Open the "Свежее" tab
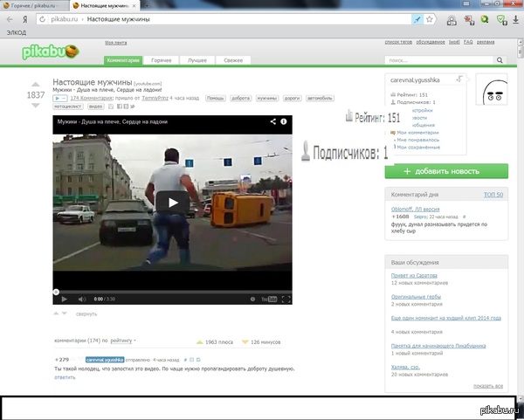Screen dimensions: 524x420 click(233, 61)
